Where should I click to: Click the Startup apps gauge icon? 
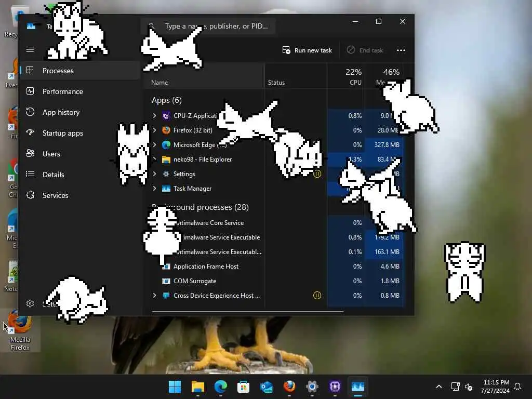click(x=30, y=132)
